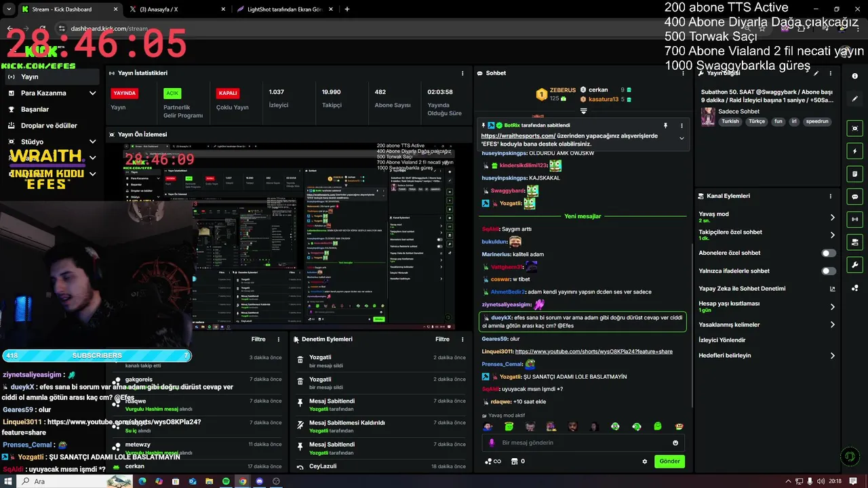The image size is (868, 488).
Task: Open Yapay Zeka ile Sohbet Denetimi external link
Action: 833,289
